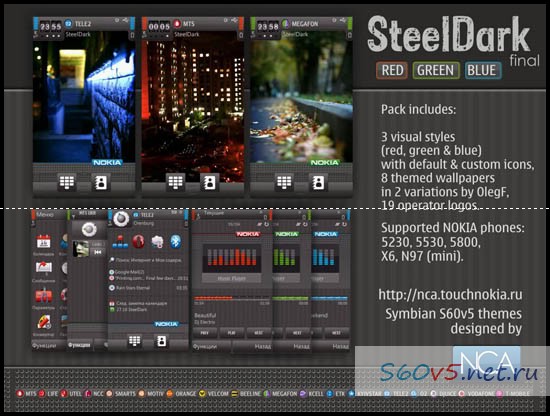550x416 pixels.
Task: Tap the 23 55 flip clock on TELE2 screen
Action: [51, 27]
